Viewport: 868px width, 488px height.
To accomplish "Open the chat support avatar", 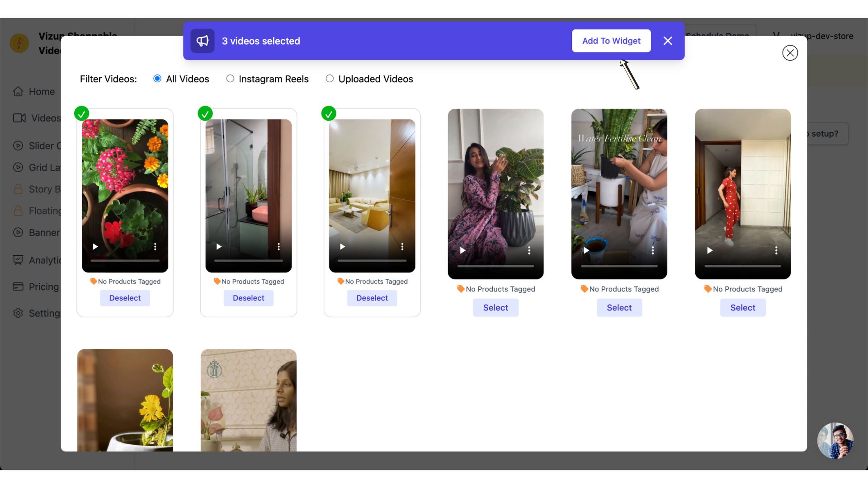I will click(835, 441).
